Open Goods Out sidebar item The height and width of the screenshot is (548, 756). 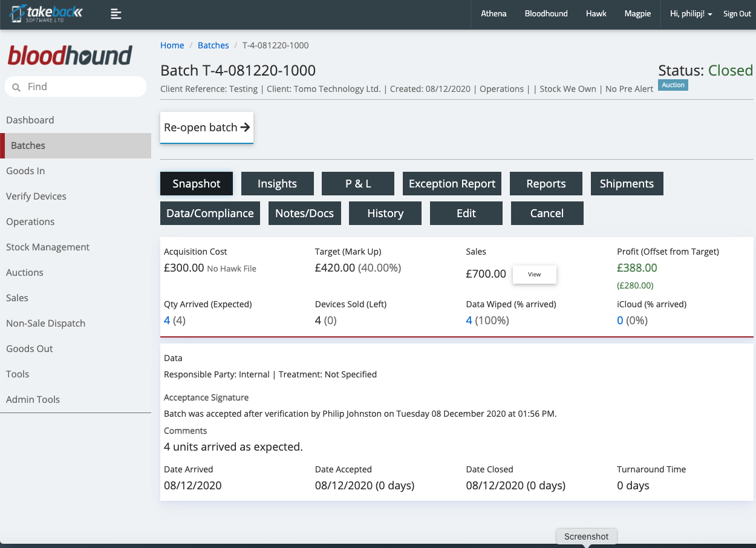76,348
